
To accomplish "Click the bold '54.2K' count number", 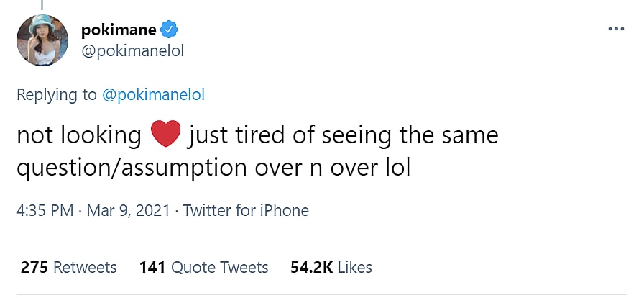I will click(x=311, y=267).
